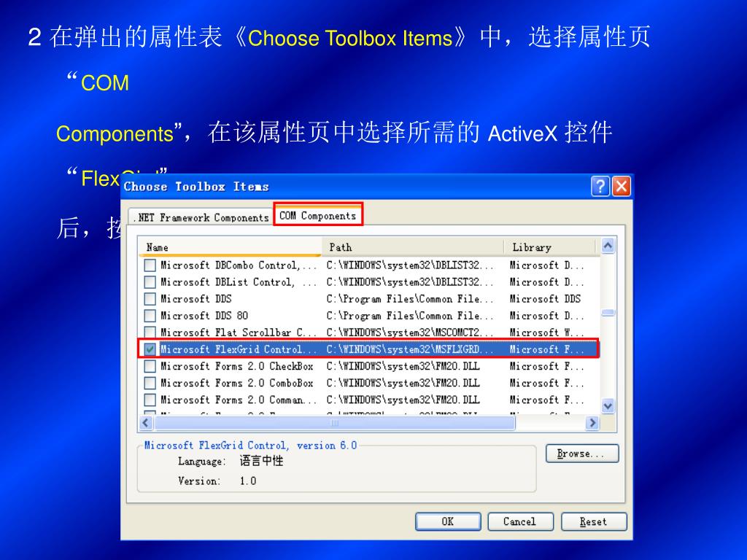Tick the Microsoft DDS 80 checkbox
747x560 pixels.
150,316
